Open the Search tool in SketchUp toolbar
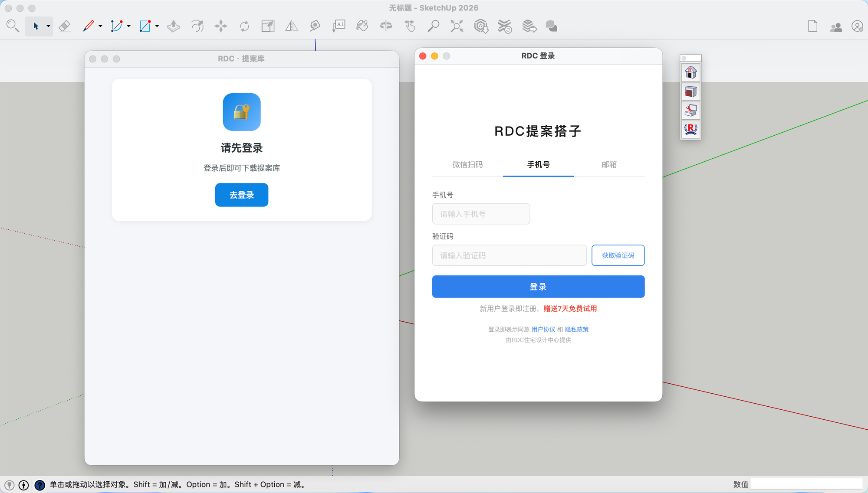 [13, 26]
